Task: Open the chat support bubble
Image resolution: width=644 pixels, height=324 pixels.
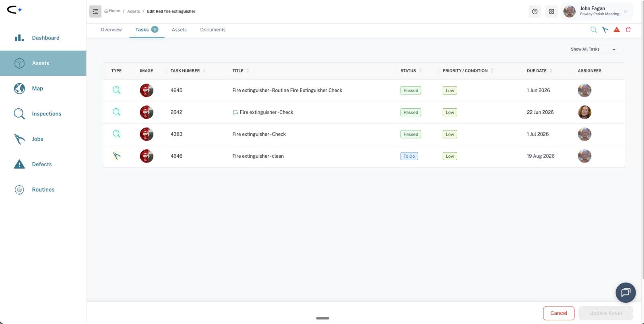Action: point(625,293)
